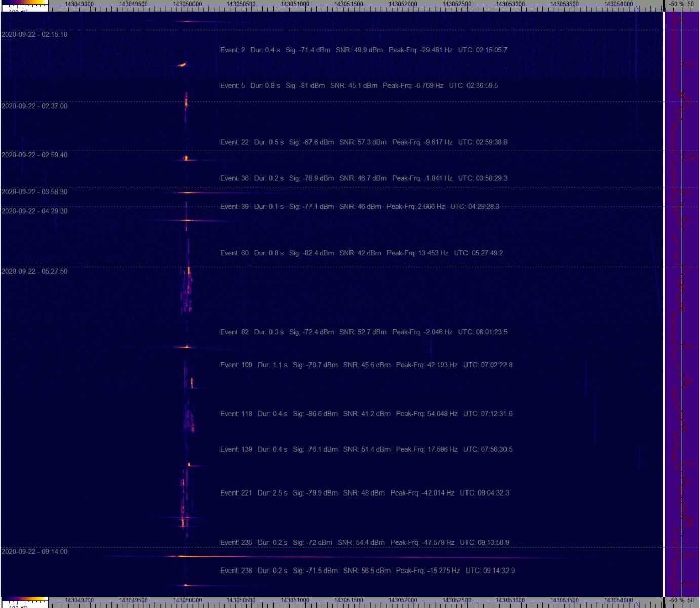700x608 pixels.
Task: Click 'Dur: 2.5 s' in the Event 221 line
Action: click(273, 492)
